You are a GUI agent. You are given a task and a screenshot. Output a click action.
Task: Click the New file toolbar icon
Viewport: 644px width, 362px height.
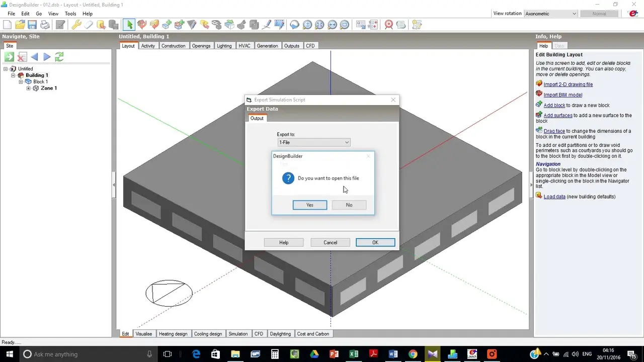pos(8,24)
